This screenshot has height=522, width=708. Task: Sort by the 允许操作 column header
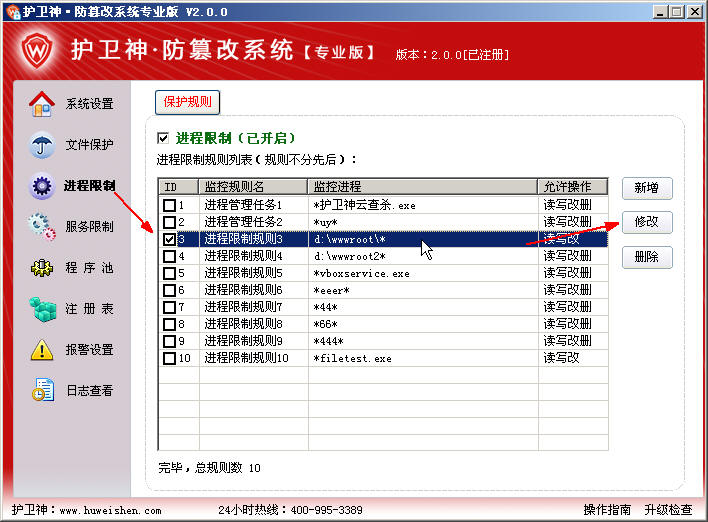573,186
